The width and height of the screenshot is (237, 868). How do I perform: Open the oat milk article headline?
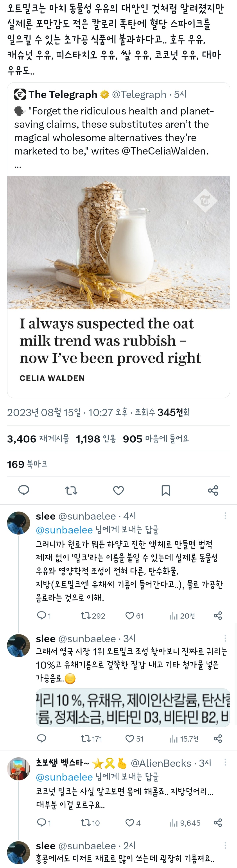(x=110, y=341)
